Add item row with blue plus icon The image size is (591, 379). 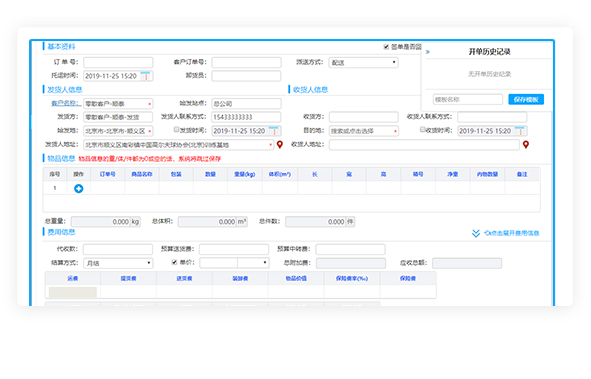point(78,188)
